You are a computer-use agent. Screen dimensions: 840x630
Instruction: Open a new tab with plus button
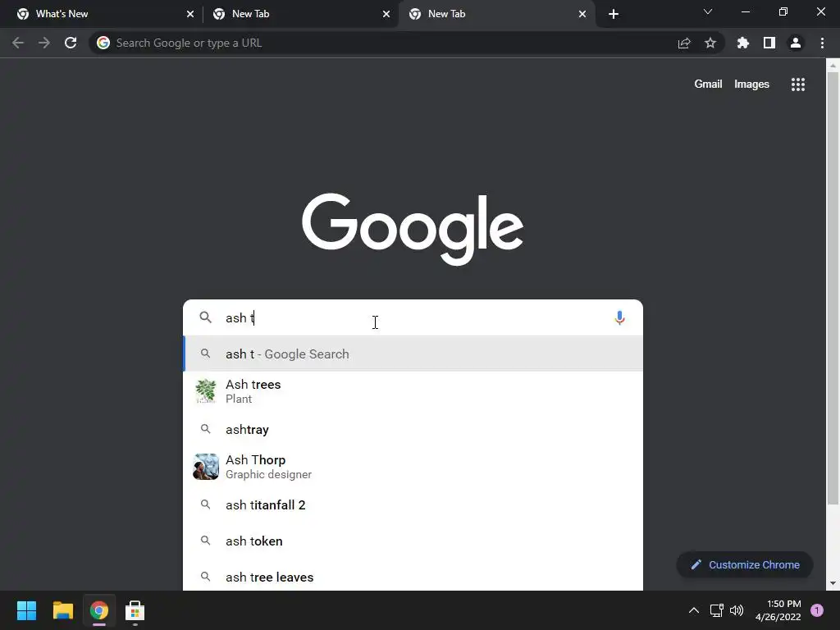pyautogui.click(x=614, y=14)
